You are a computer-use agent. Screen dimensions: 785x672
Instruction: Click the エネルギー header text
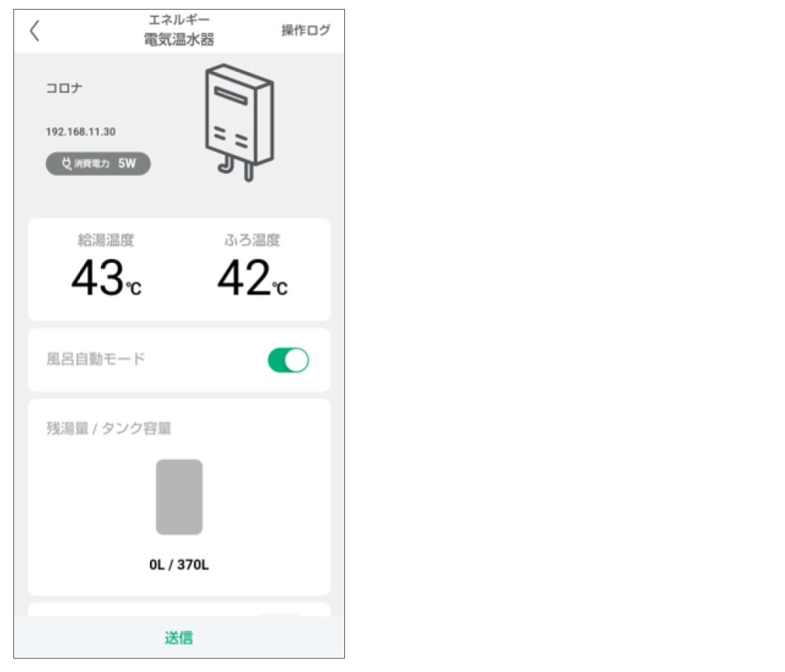(x=179, y=21)
